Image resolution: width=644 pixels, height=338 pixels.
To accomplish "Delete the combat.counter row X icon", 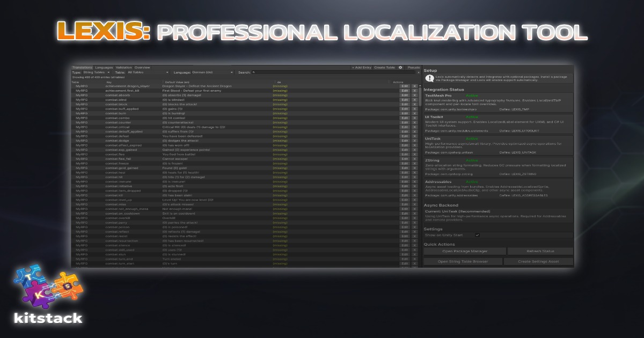I will (415, 122).
